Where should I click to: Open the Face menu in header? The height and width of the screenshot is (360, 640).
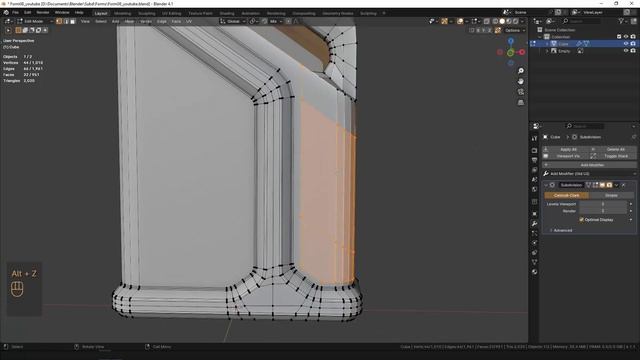coord(176,21)
